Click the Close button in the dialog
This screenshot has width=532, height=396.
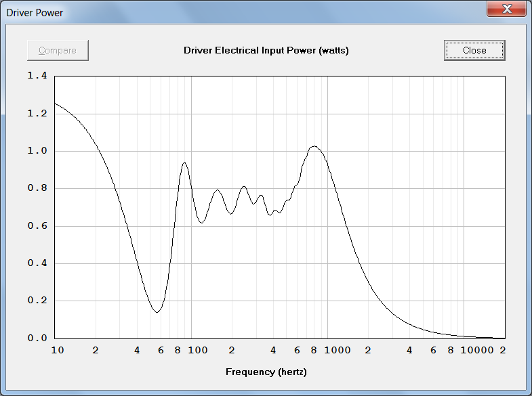click(x=474, y=51)
